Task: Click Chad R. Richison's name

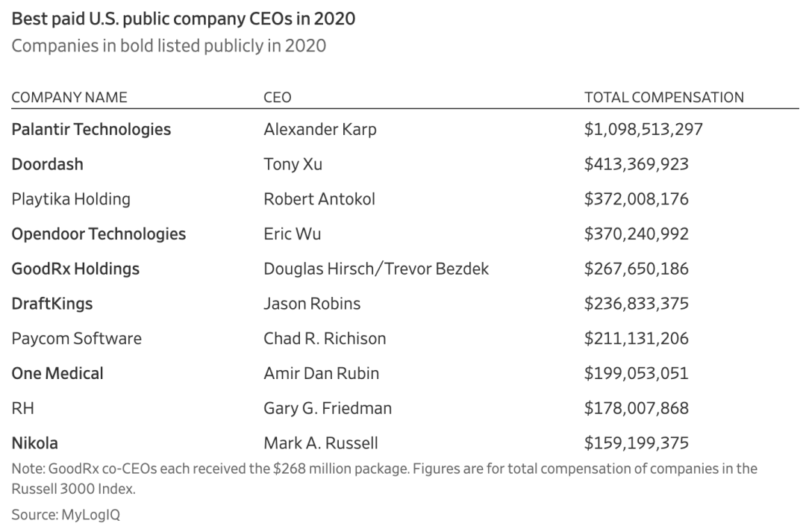Action: click(325, 339)
